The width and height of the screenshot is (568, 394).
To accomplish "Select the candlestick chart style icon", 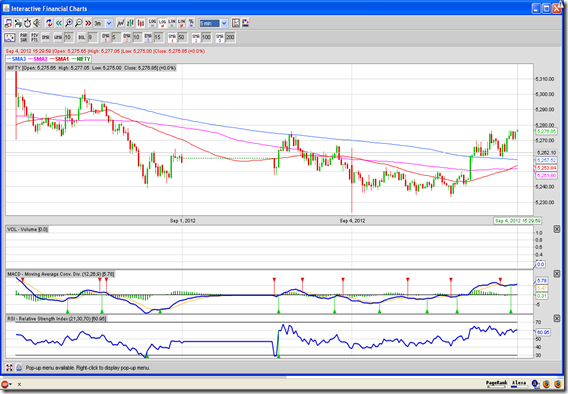I will coord(141,23).
